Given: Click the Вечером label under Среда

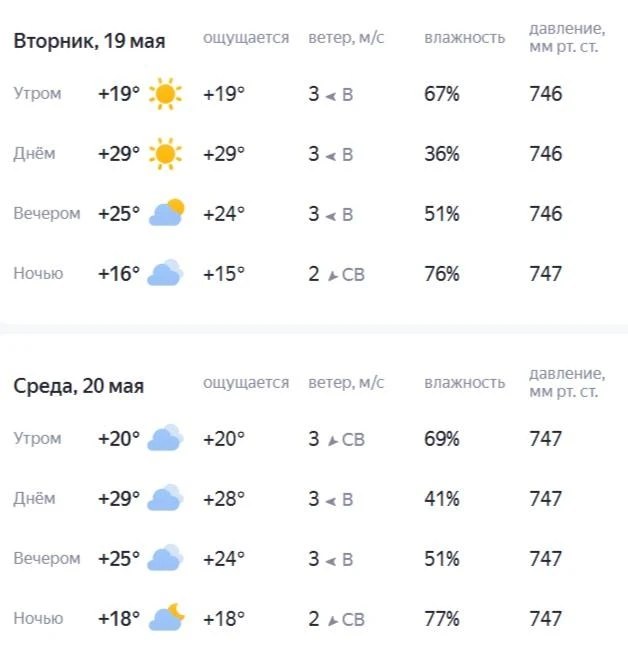Looking at the screenshot, I should (x=47, y=558).
